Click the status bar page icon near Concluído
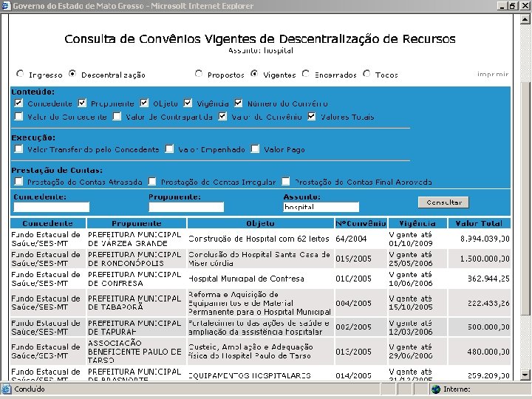The height and width of the screenshot is (399, 532). [6, 389]
